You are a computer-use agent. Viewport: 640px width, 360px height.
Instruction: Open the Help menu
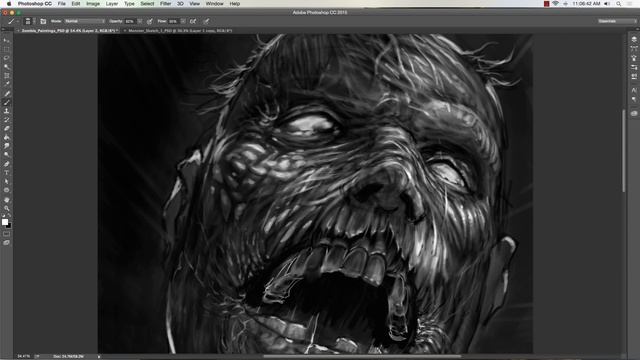235,4
